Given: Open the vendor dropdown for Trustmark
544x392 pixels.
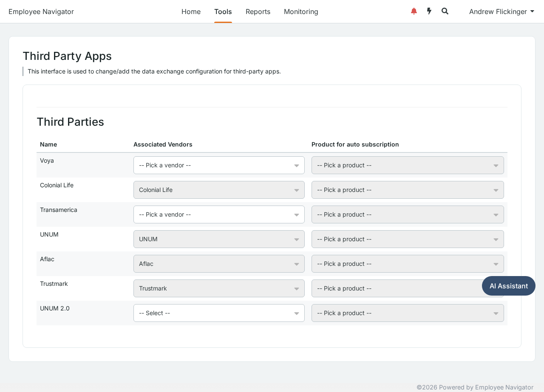Looking at the screenshot, I should 219,288.
